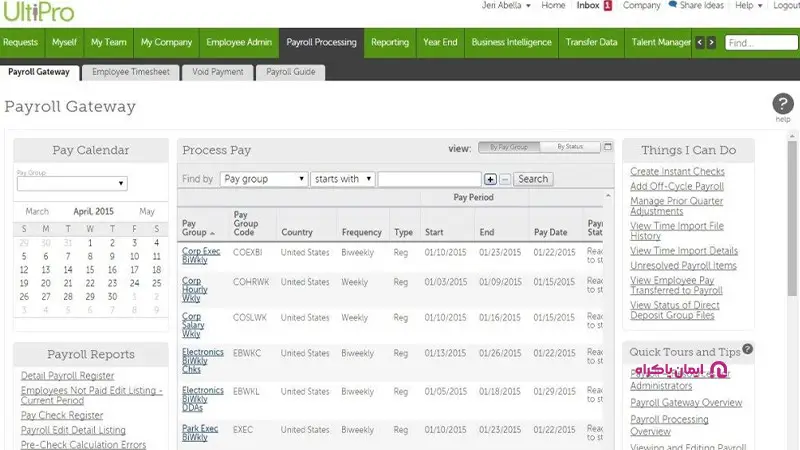
Task: Expand the Find by Pay group dropdown
Action: pos(263,179)
